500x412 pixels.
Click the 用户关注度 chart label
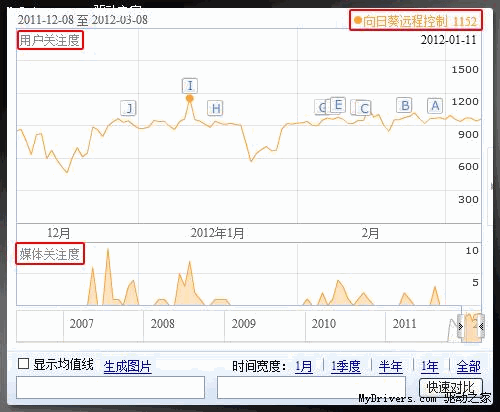(50, 40)
